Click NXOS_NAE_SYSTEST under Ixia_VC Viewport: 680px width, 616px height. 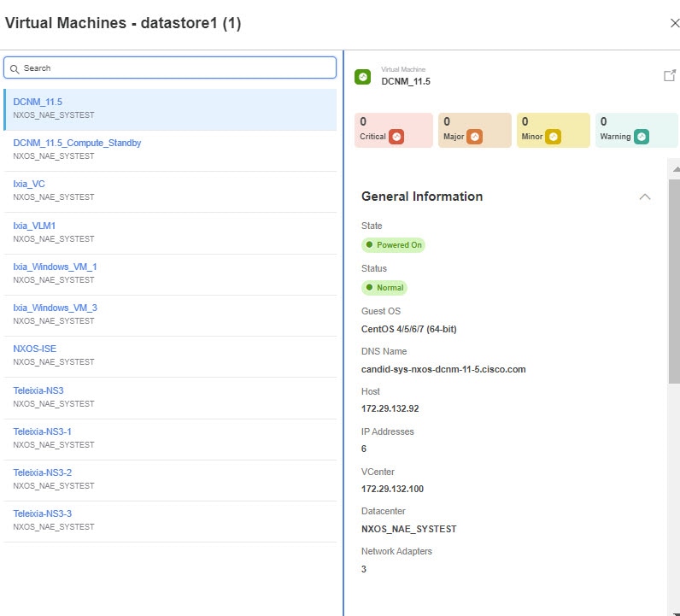(x=53, y=197)
